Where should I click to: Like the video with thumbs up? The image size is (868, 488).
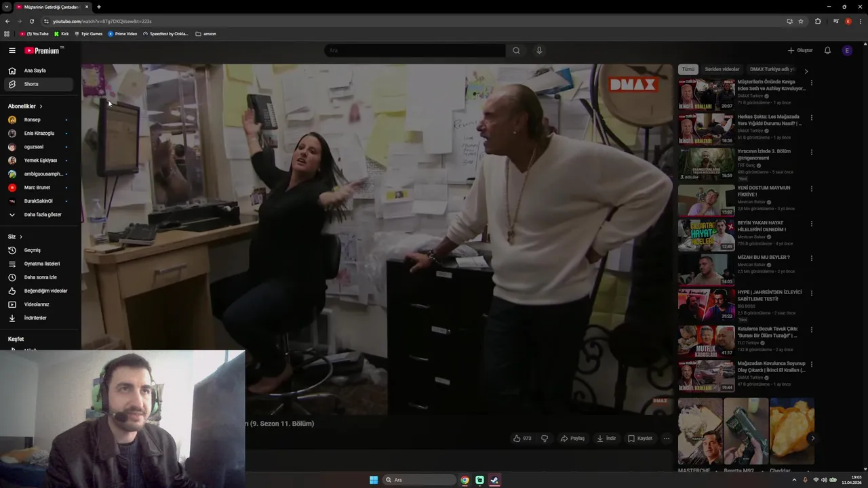click(x=521, y=439)
